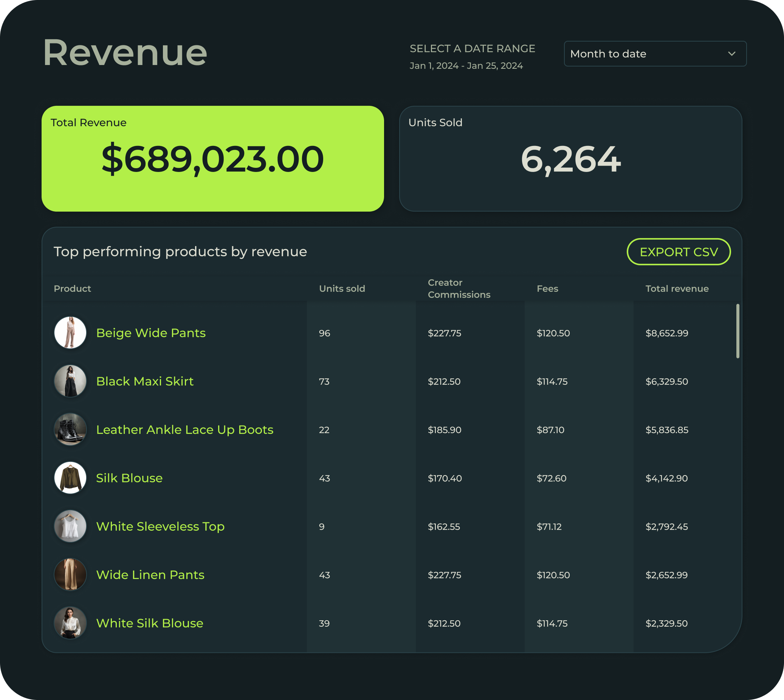Click the Silk Blouse product thumbnail
Screen dimensions: 784x700
(70, 478)
